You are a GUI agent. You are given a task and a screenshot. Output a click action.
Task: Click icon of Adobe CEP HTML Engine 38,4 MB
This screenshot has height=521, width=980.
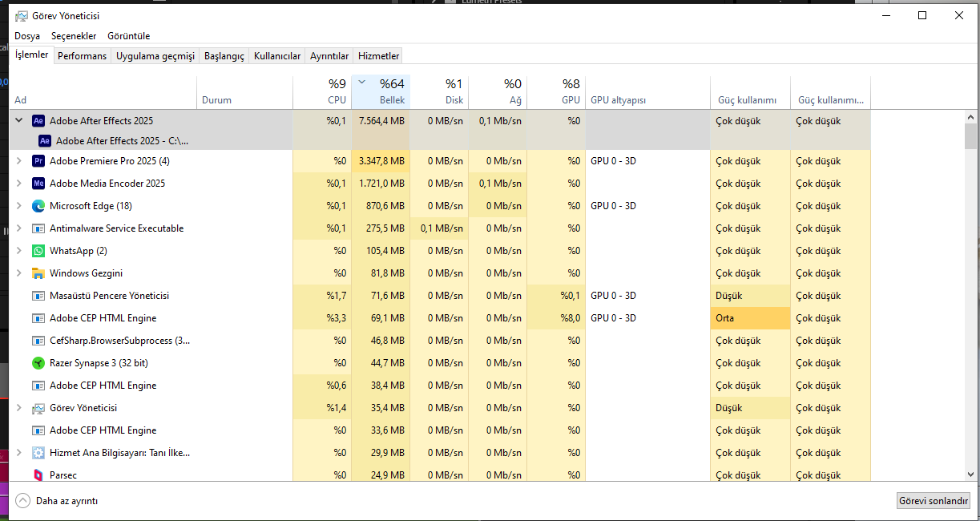click(38, 386)
